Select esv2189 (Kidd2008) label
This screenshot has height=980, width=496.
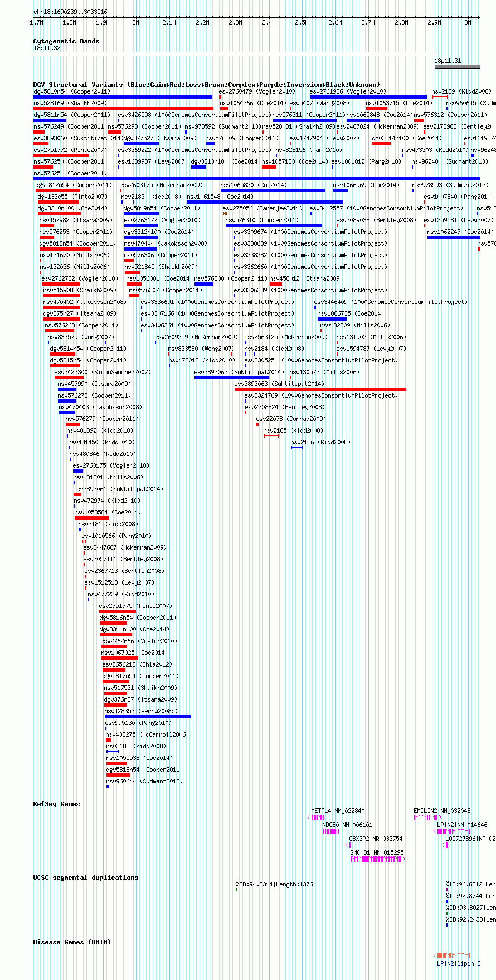(x=461, y=91)
